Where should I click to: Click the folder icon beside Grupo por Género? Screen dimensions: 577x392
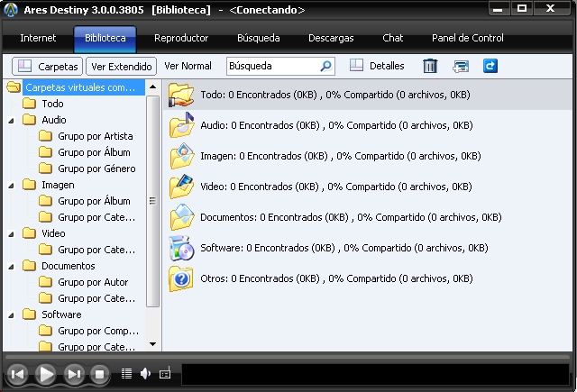45,169
